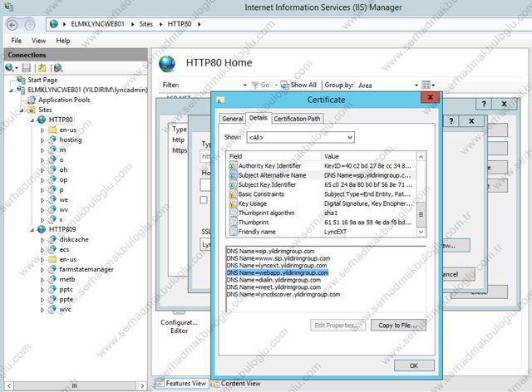Open the Group by Area dropdown
This screenshot has width=532, height=392.
point(416,85)
